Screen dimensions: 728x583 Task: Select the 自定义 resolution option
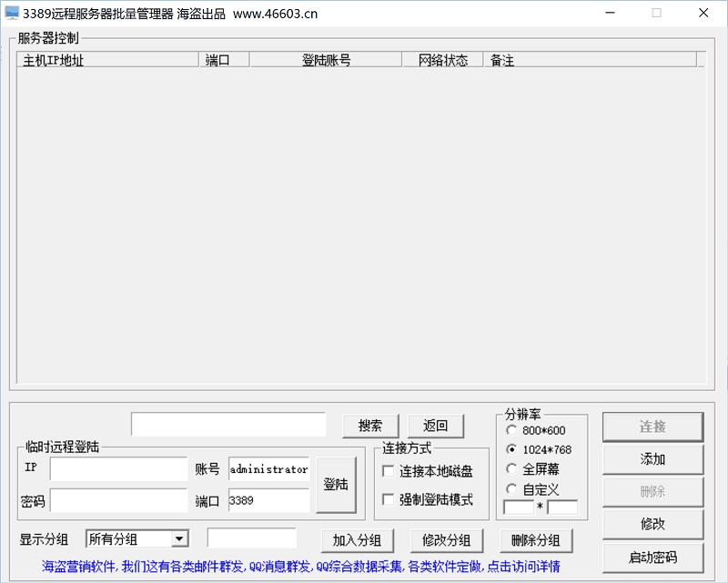pos(511,489)
